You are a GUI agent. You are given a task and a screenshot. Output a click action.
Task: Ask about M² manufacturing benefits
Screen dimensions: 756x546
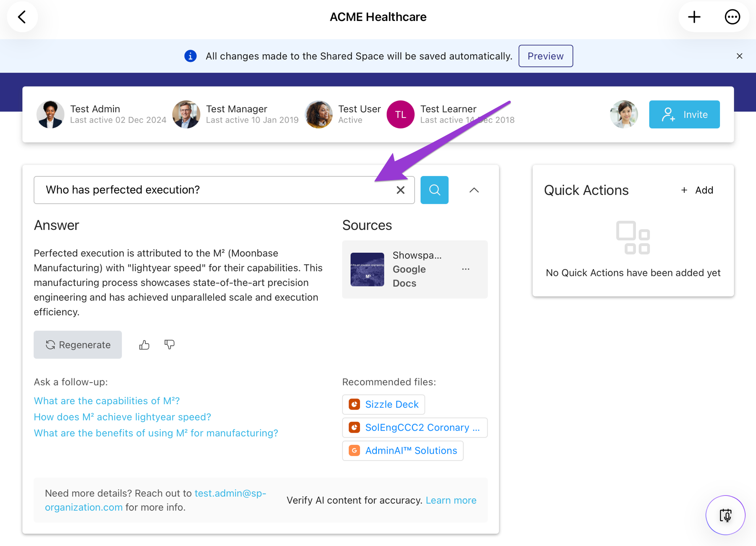(156, 433)
